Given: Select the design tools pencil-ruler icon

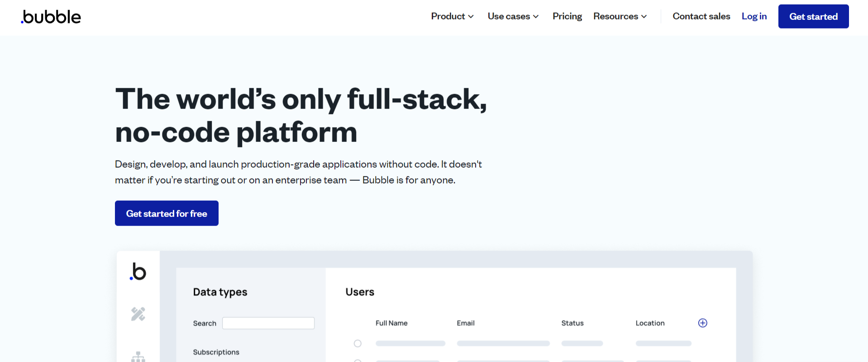Looking at the screenshot, I should (x=138, y=314).
